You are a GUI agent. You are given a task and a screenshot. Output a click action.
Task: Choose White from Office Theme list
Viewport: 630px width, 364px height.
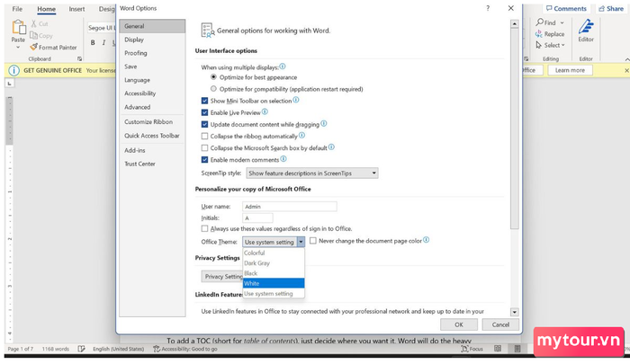pyautogui.click(x=274, y=283)
